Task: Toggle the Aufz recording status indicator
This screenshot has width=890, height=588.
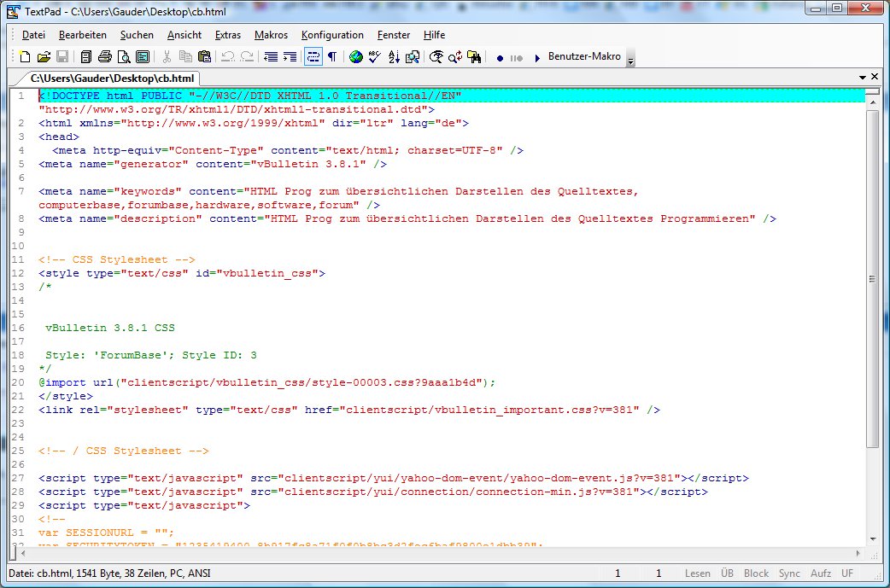Action: click(x=821, y=573)
